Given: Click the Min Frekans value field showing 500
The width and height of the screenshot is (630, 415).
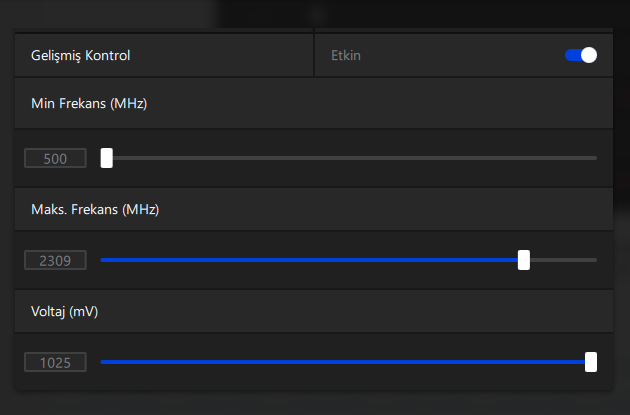Looking at the screenshot, I should [x=56, y=158].
